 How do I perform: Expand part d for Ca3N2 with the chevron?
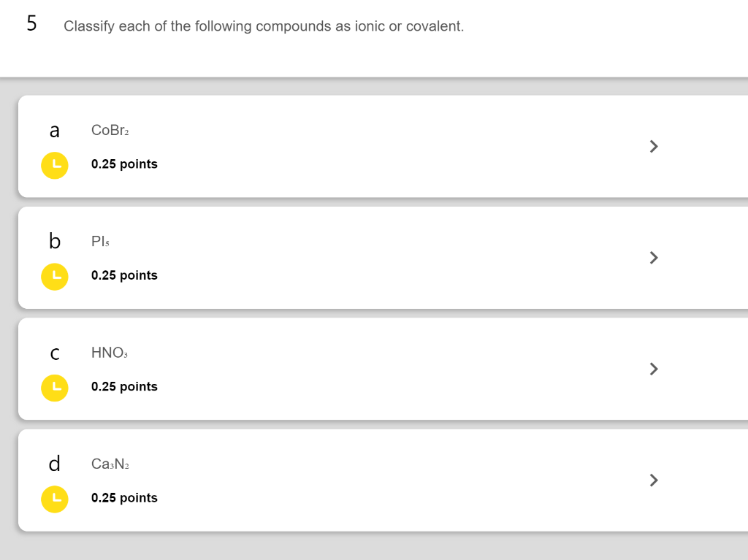click(x=653, y=480)
